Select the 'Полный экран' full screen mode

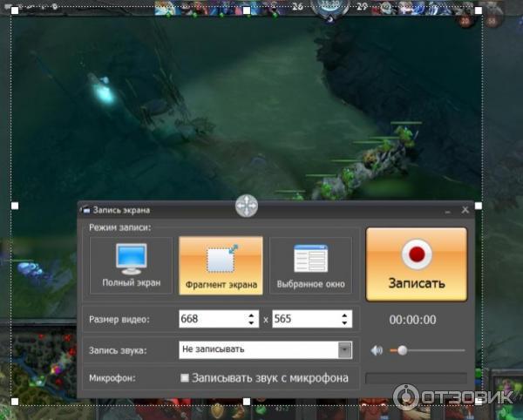tap(129, 267)
